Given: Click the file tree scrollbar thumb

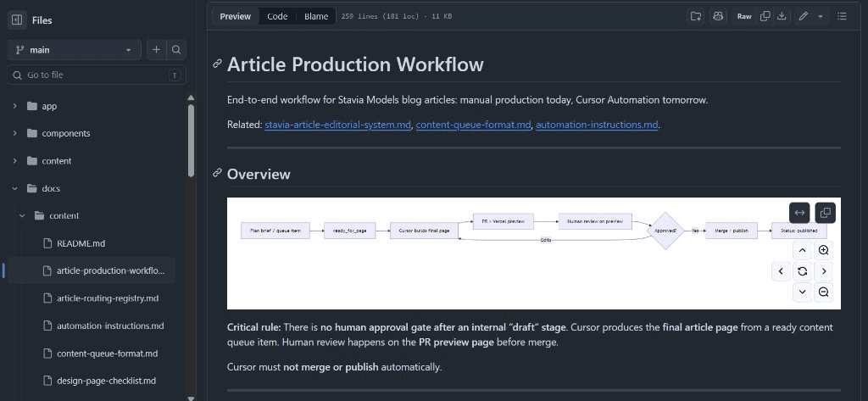Looking at the screenshot, I should tap(191, 141).
